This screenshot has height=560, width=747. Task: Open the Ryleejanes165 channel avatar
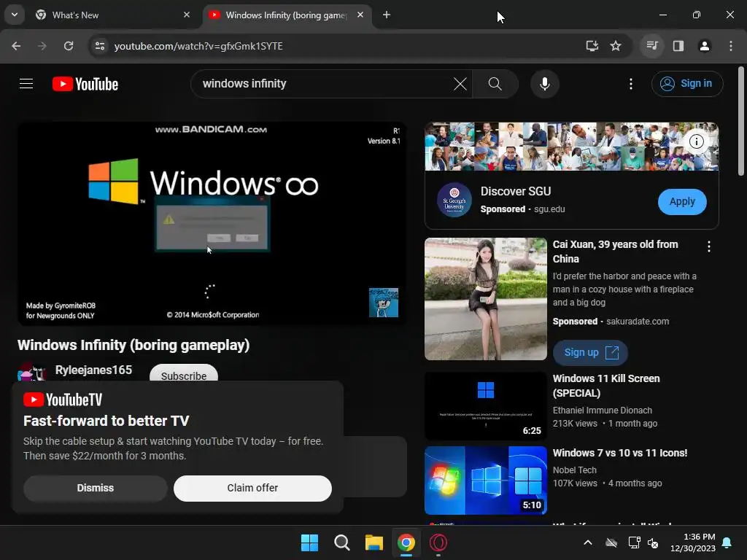point(31,372)
